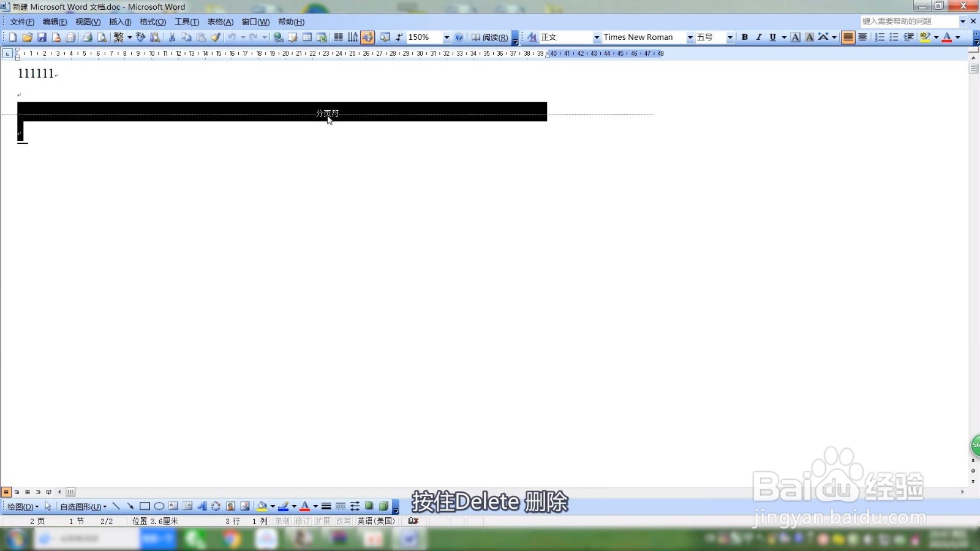
Task: Click the font color red A swatch
Action: (x=947, y=37)
